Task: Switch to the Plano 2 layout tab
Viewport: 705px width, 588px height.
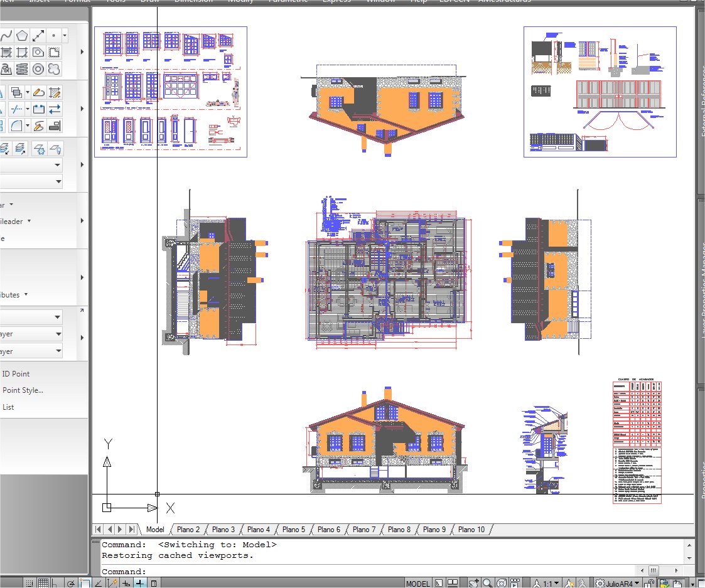Action: pyautogui.click(x=188, y=530)
